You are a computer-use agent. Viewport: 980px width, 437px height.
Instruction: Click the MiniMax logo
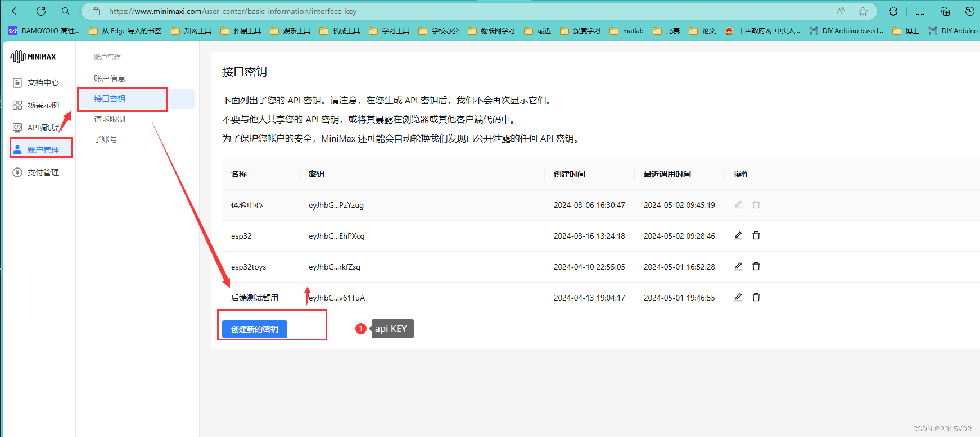click(x=33, y=56)
